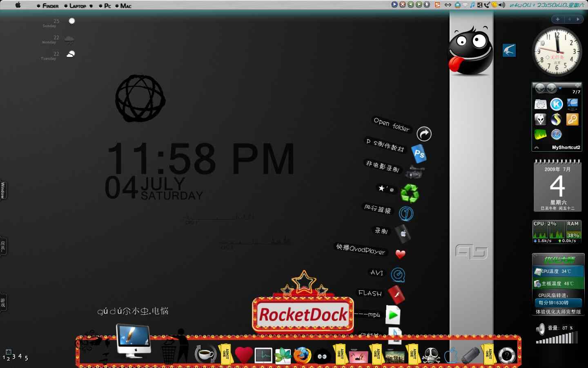
Task: Open the white folder icon in MyShortcut2
Action: [540, 105]
